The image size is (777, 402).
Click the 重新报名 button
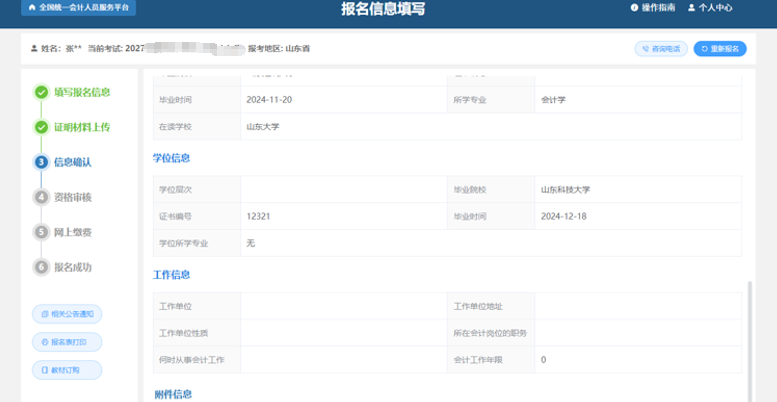pyautogui.click(x=720, y=49)
